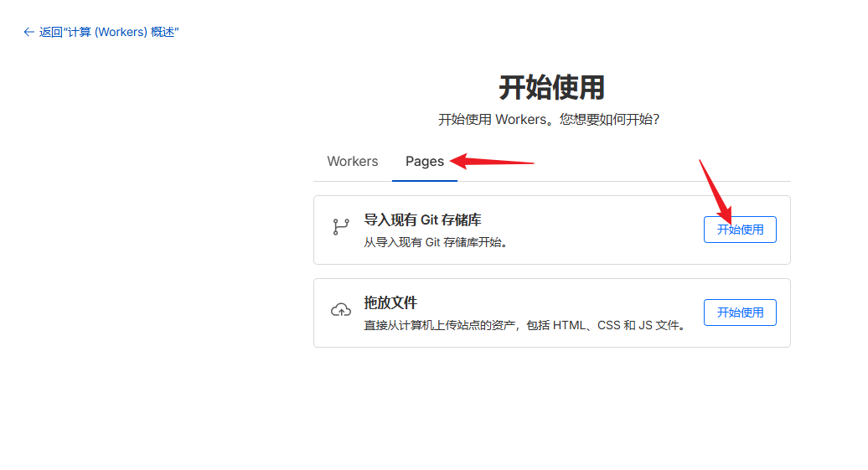
Task: Click the 从导入现有 Git 存储库开始 description
Action: click(x=436, y=242)
